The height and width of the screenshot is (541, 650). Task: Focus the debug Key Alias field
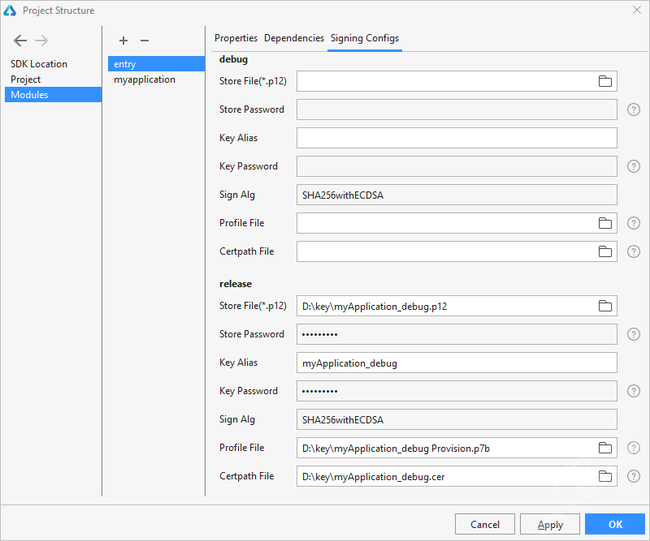[x=456, y=138]
